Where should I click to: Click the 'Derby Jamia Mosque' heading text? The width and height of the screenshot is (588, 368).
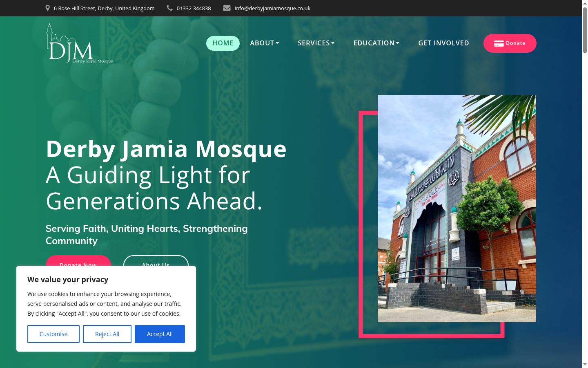[166, 149]
